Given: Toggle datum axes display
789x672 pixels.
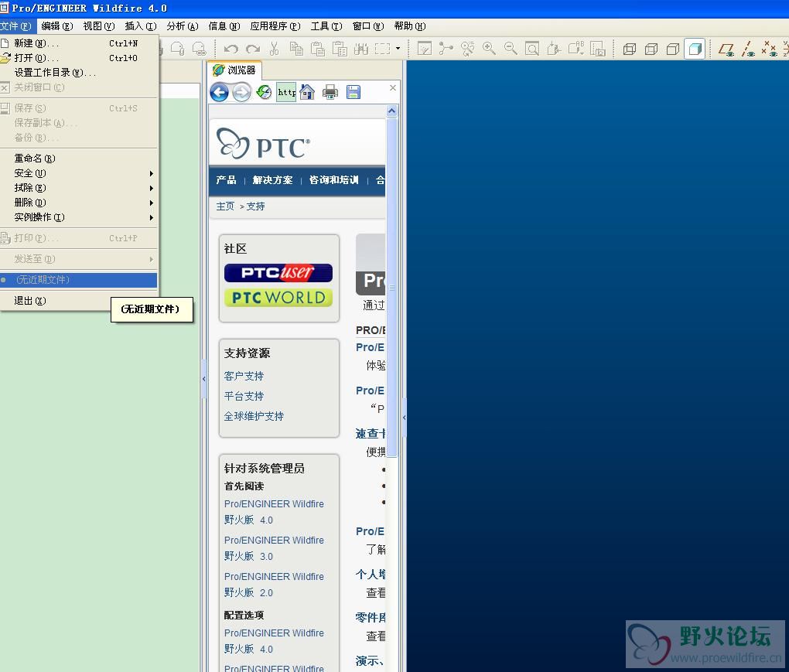Looking at the screenshot, I should 748,49.
